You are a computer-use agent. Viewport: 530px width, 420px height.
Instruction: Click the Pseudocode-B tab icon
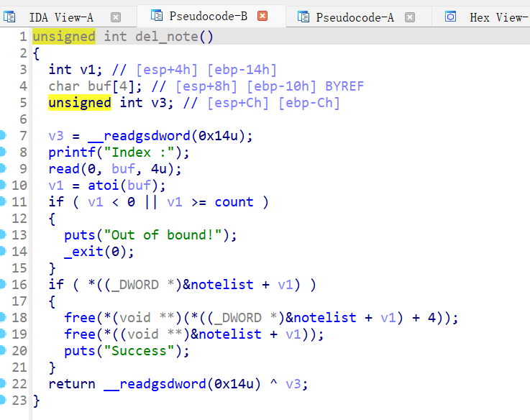(x=155, y=16)
